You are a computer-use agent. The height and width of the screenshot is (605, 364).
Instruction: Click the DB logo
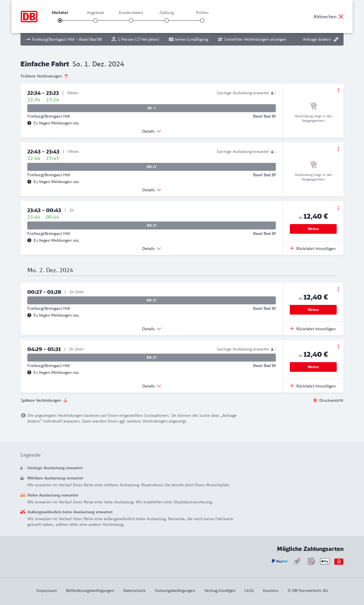click(29, 17)
